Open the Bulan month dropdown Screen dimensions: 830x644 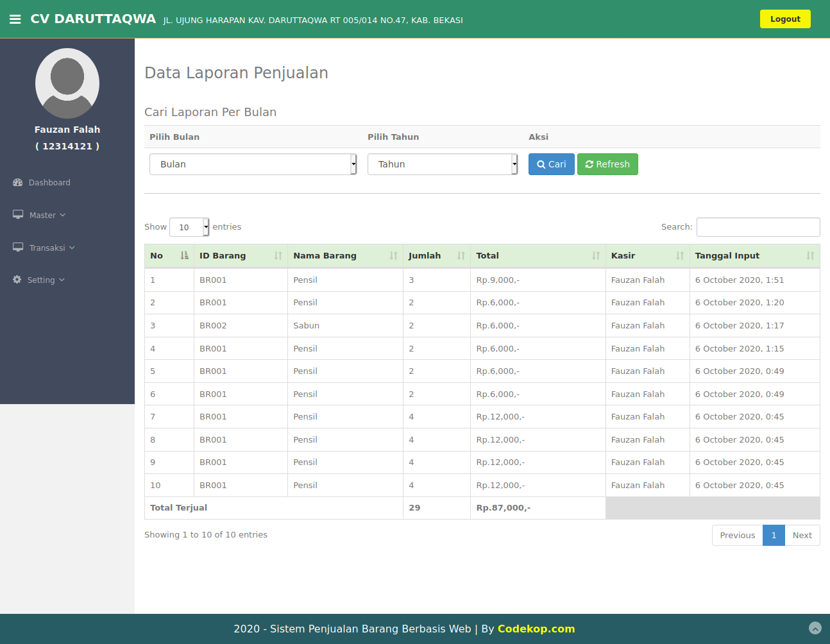253,164
